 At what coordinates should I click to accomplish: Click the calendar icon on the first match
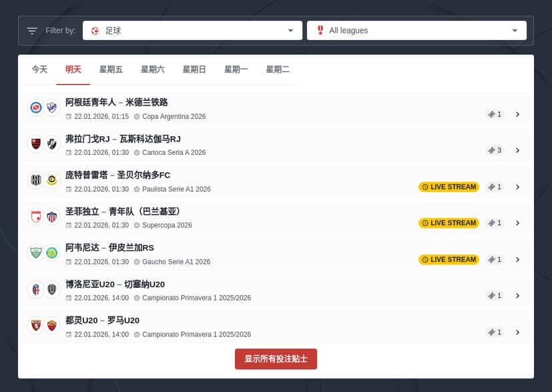pyautogui.click(x=69, y=116)
